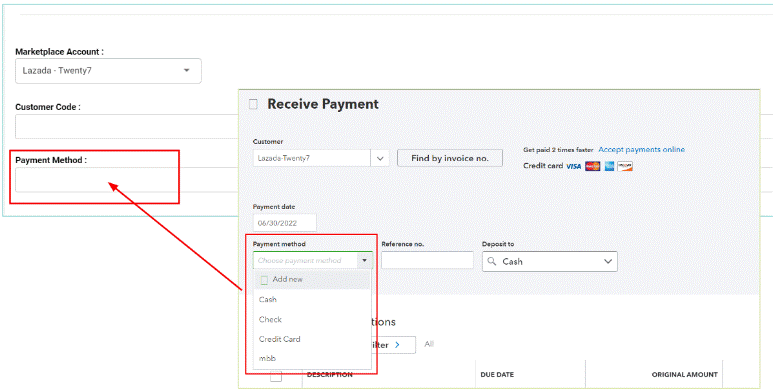Image resolution: width=773 pixels, height=391 pixels.
Task: Open the Accept payments online link
Action: click(641, 149)
